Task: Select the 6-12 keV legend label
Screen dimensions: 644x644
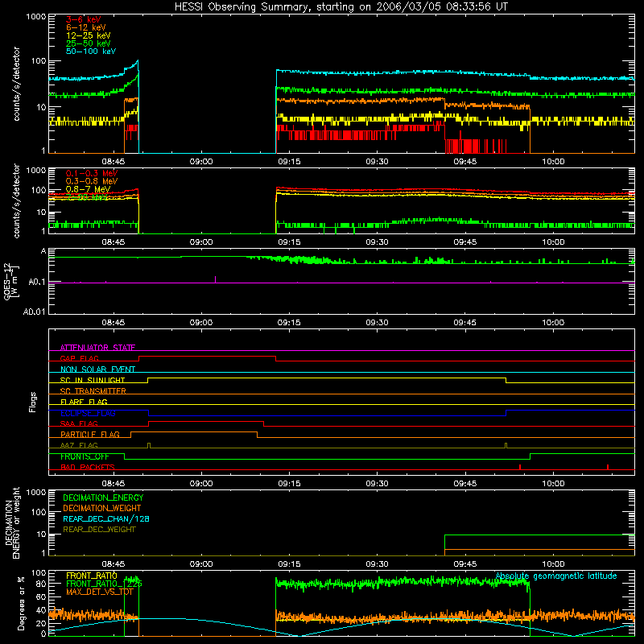Action: pos(86,27)
